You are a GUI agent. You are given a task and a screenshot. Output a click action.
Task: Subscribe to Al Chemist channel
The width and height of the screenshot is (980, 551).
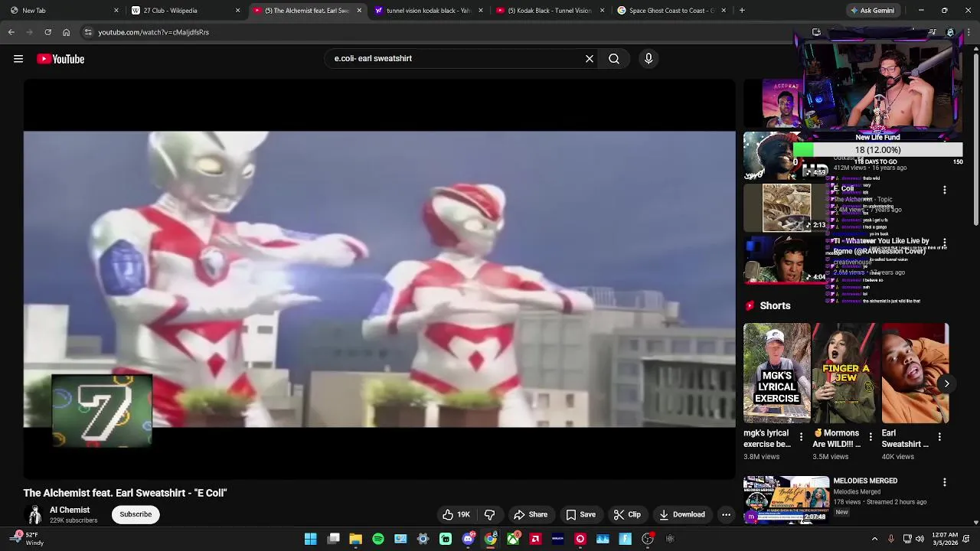pyautogui.click(x=136, y=514)
